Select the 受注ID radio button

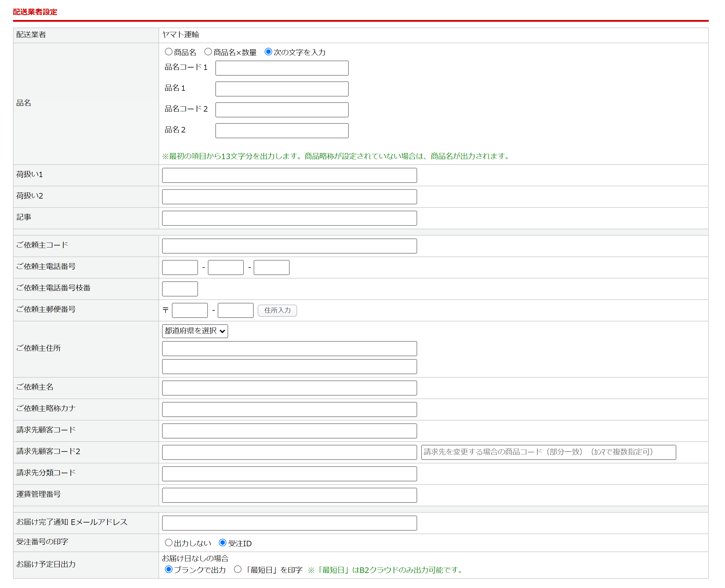click(x=223, y=543)
